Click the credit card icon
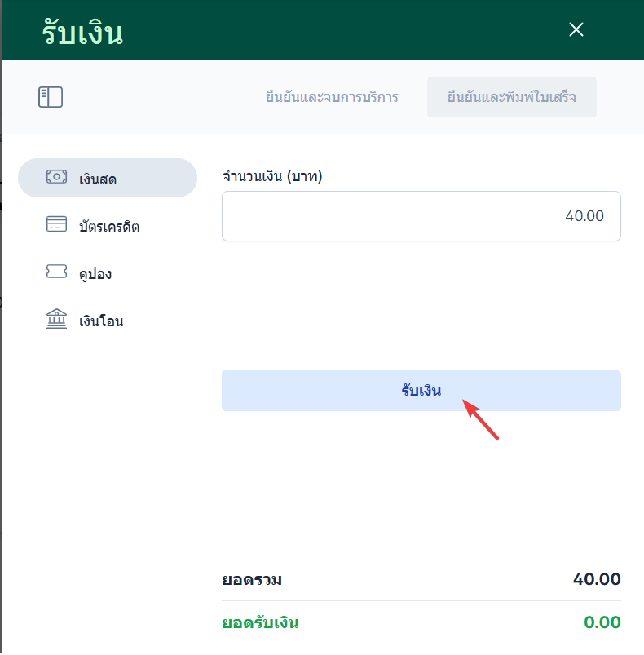Viewport: 644px width, 655px height. tap(56, 223)
